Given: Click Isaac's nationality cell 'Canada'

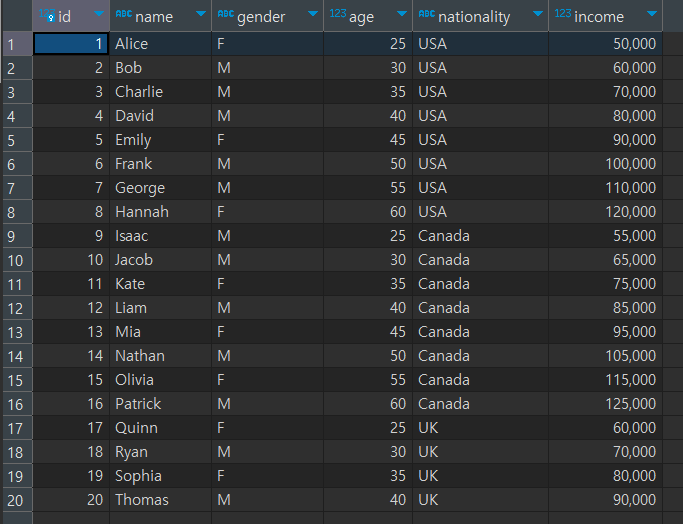Looking at the screenshot, I should tap(480, 236).
